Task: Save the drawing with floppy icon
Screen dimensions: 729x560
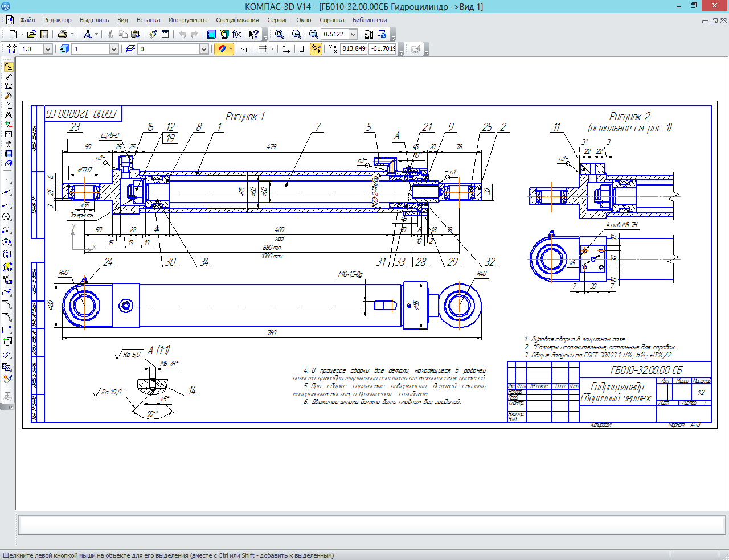Action: 44,34
